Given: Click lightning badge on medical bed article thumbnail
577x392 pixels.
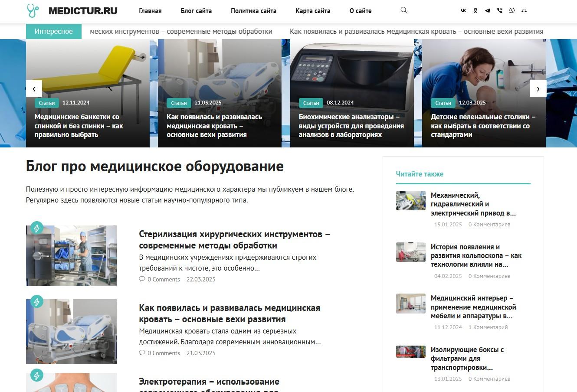Looking at the screenshot, I should (x=36, y=301).
